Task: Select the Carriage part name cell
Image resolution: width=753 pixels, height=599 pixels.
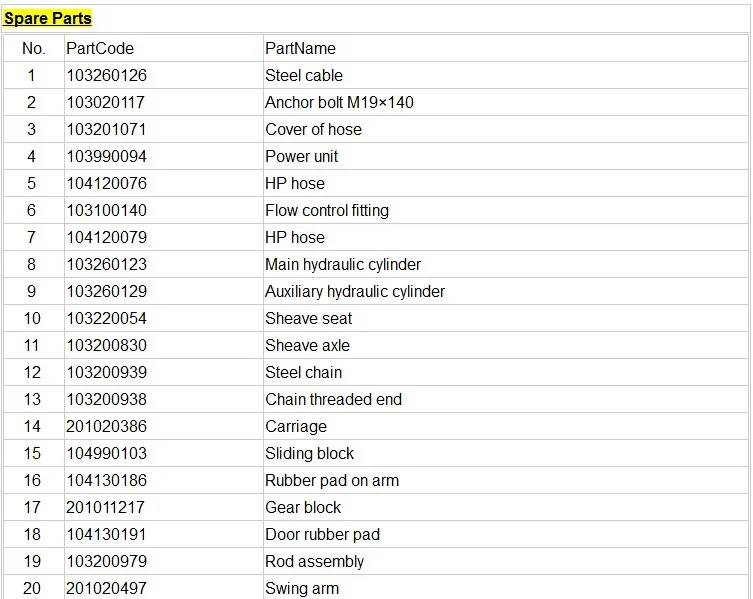Action: click(x=296, y=426)
